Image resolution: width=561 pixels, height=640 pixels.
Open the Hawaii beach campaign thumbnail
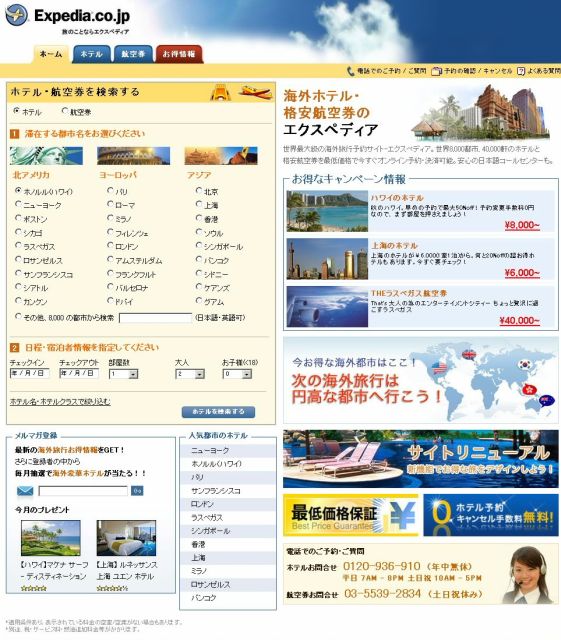pyautogui.click(x=327, y=211)
